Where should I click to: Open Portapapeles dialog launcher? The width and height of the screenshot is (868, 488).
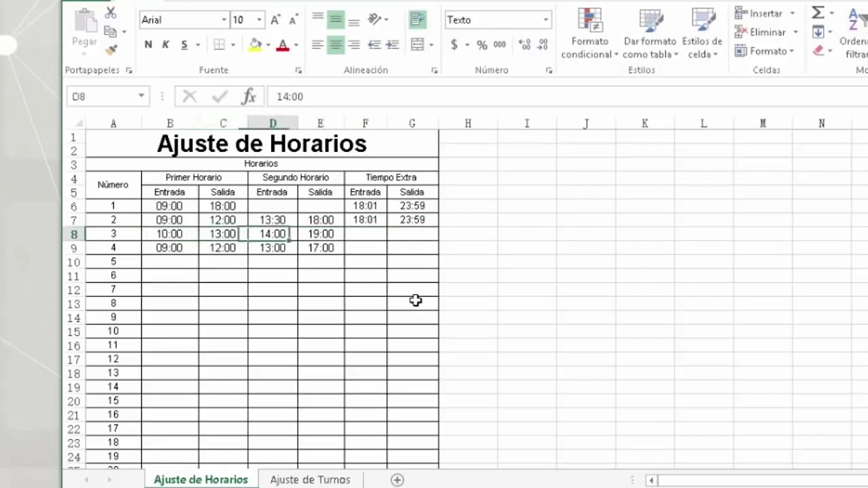[129, 70]
